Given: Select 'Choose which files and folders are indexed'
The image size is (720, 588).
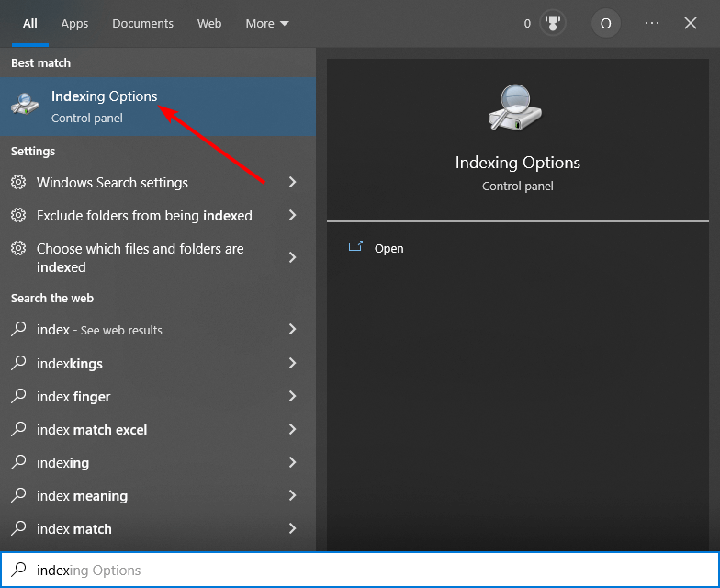Looking at the screenshot, I should point(158,257).
